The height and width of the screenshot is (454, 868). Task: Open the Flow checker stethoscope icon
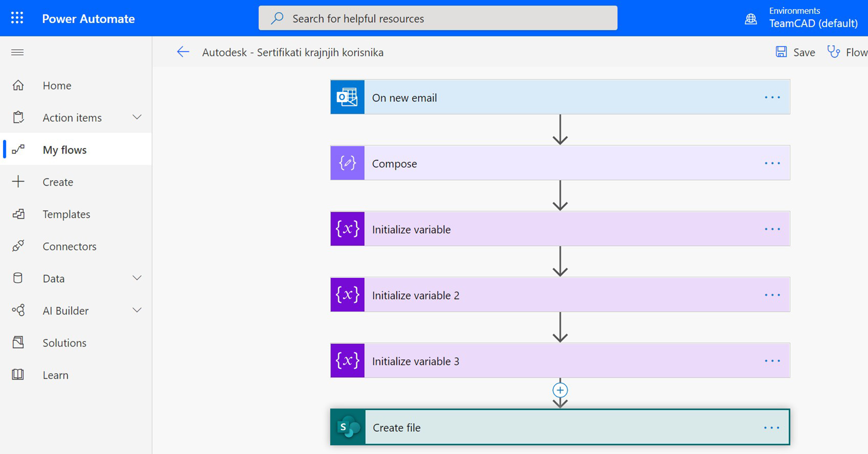[833, 52]
